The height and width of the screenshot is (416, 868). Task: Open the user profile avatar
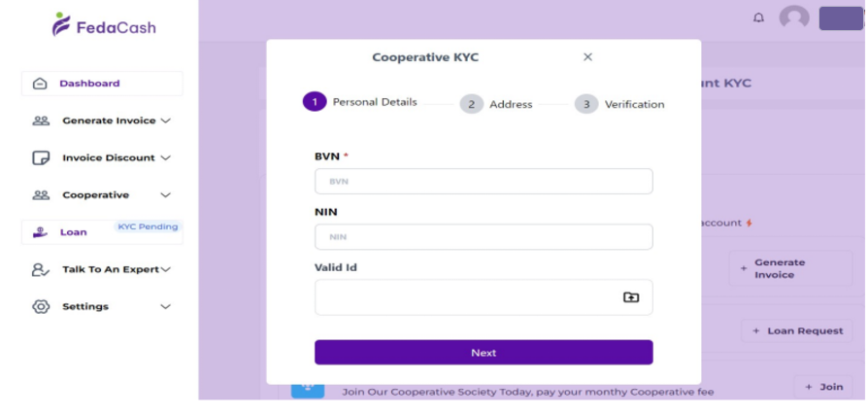coord(794,17)
